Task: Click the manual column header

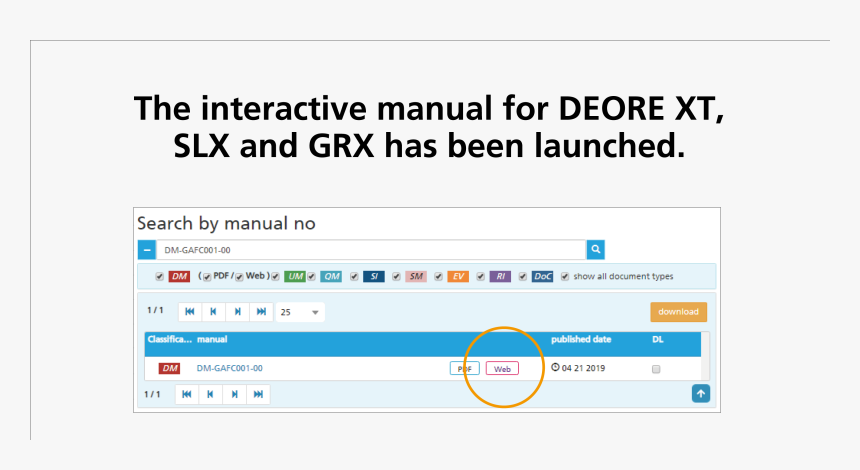Action: click(x=212, y=339)
